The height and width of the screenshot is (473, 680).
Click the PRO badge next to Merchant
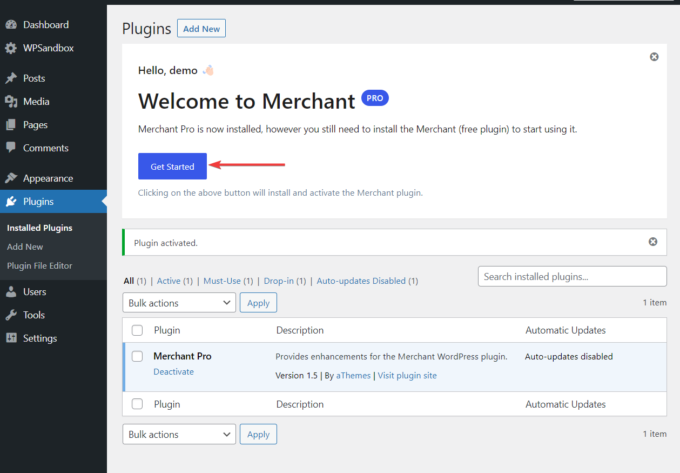tap(375, 98)
